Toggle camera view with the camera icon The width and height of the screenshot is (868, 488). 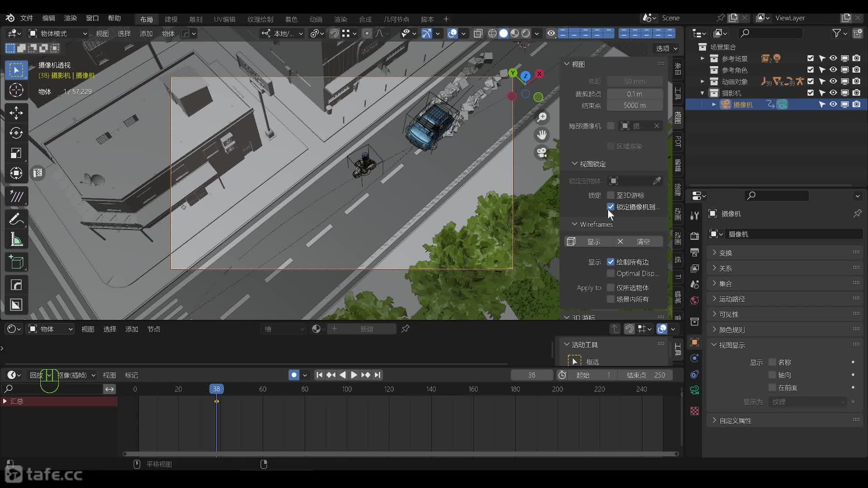pos(542,153)
